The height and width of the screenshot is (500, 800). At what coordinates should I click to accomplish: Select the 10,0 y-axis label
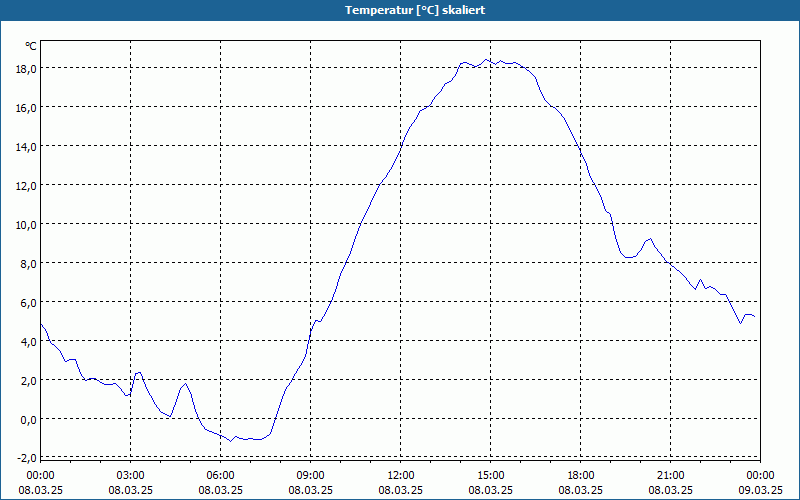click(26, 225)
